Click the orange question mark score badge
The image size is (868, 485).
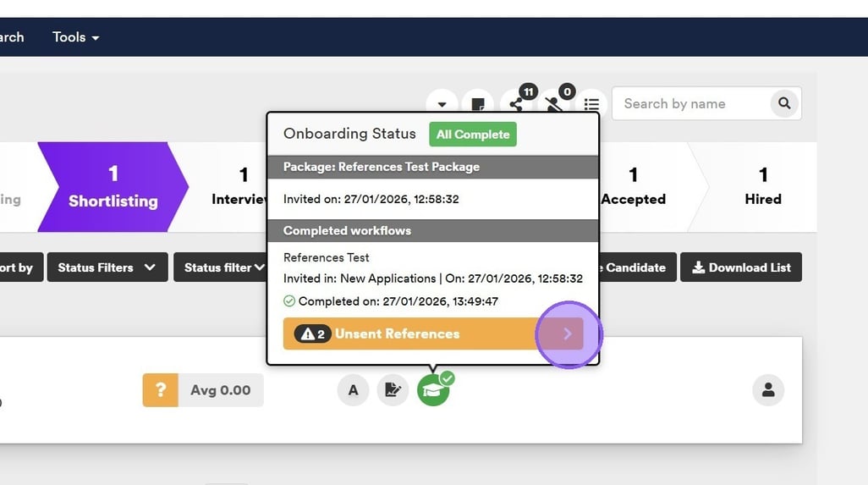tap(160, 390)
